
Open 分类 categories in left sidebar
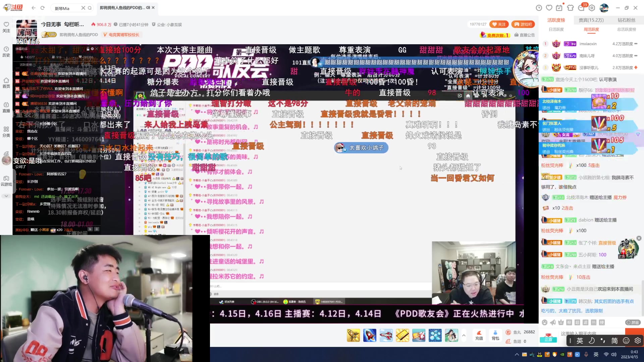[x=6, y=132]
